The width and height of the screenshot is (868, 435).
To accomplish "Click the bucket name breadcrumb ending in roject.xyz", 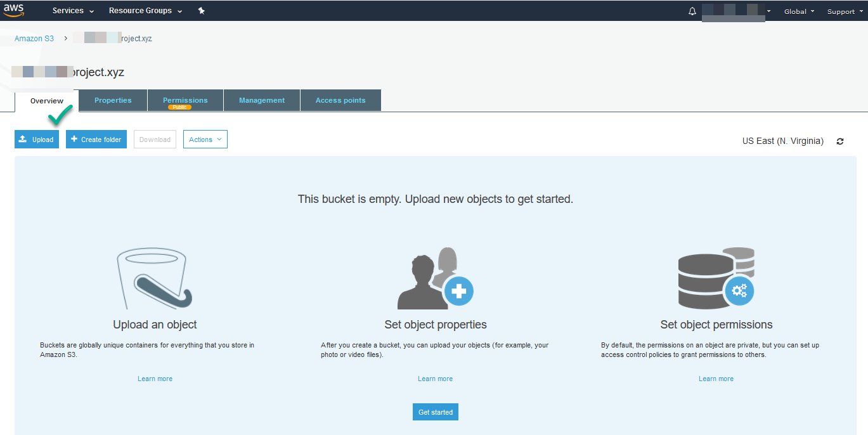I will click(112, 39).
